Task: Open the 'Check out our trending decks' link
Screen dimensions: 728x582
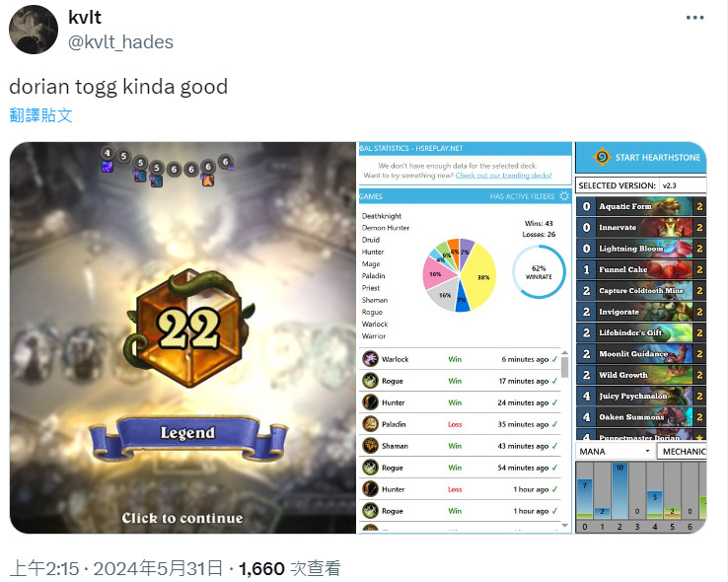Action: pyautogui.click(x=504, y=176)
